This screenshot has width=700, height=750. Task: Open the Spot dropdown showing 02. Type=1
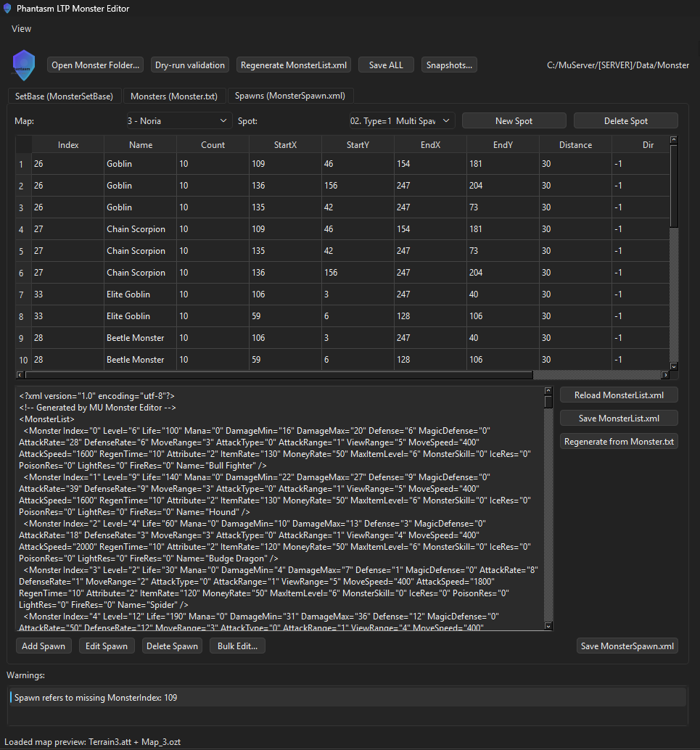coord(401,121)
